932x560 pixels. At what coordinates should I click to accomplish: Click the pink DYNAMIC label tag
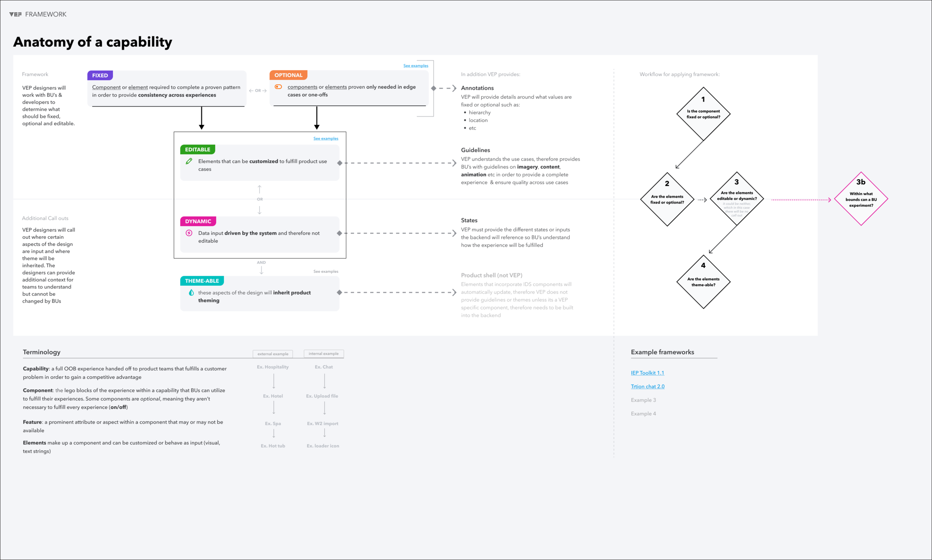tap(198, 222)
